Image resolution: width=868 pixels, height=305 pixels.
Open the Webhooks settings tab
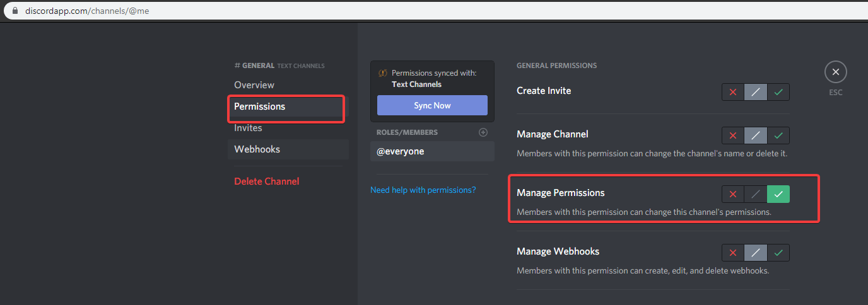pyautogui.click(x=288, y=149)
